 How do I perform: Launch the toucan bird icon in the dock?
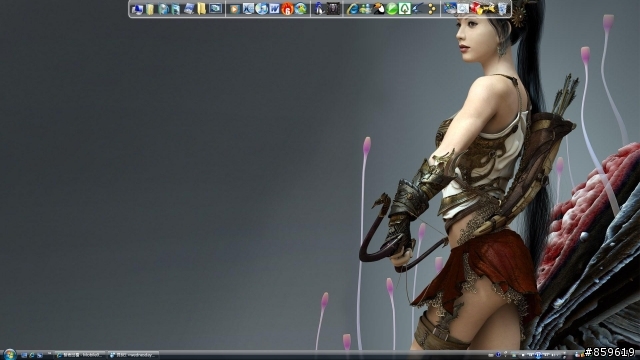(379, 9)
